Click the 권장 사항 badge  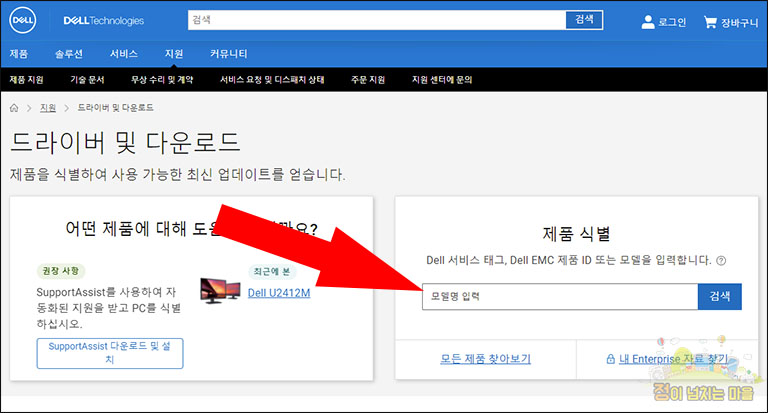[61, 271]
